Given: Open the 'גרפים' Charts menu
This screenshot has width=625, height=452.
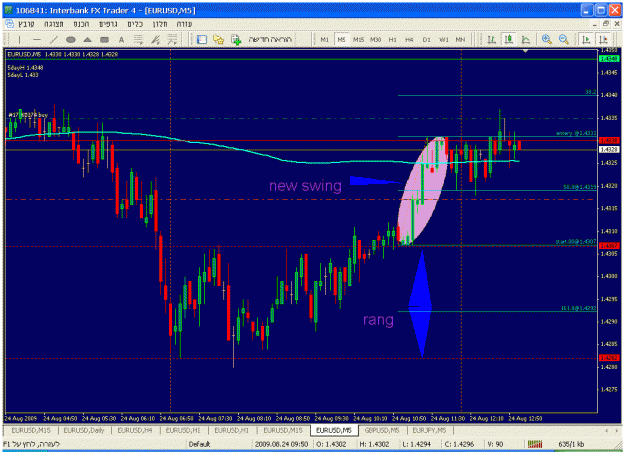Looking at the screenshot, I should [108, 24].
